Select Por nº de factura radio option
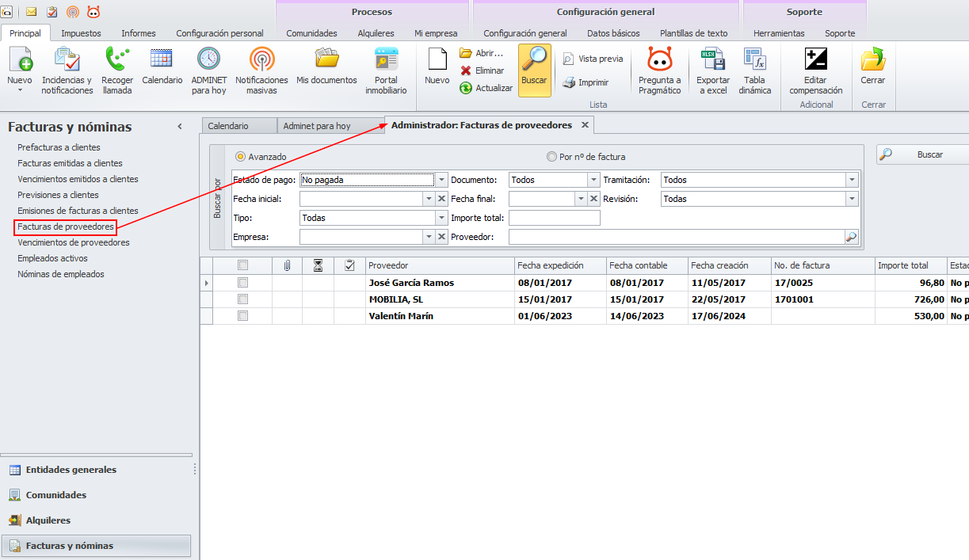 551,157
